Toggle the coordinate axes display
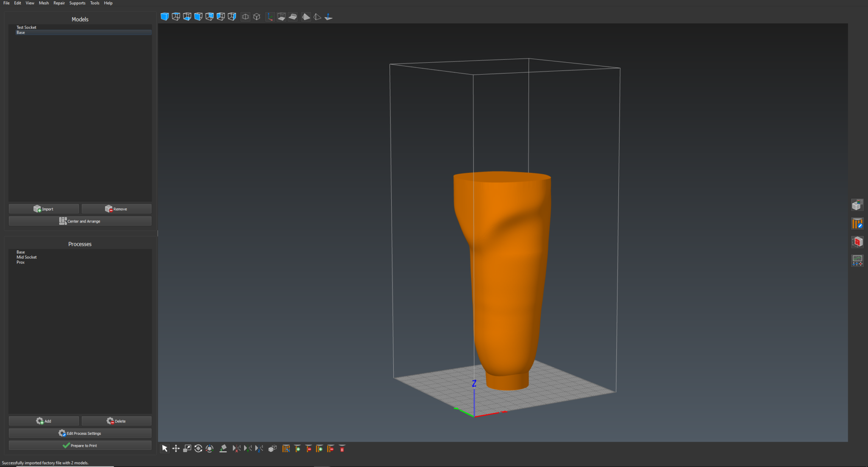Screen dimensions: 868x467 point(270,17)
